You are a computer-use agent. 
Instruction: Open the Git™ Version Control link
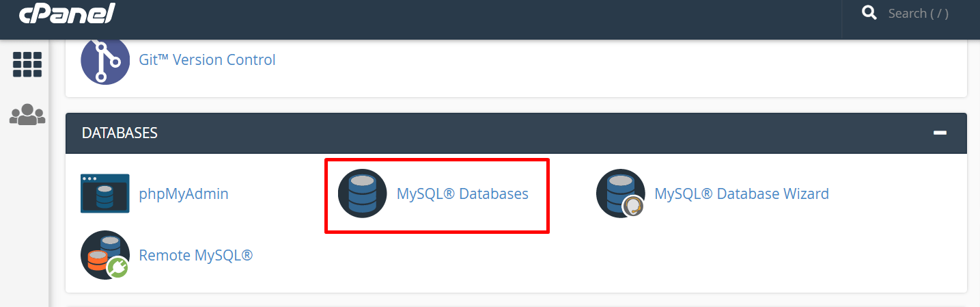tap(207, 60)
